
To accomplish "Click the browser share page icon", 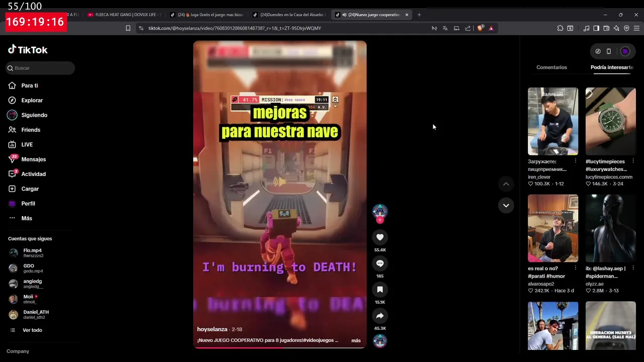I will [467, 28].
